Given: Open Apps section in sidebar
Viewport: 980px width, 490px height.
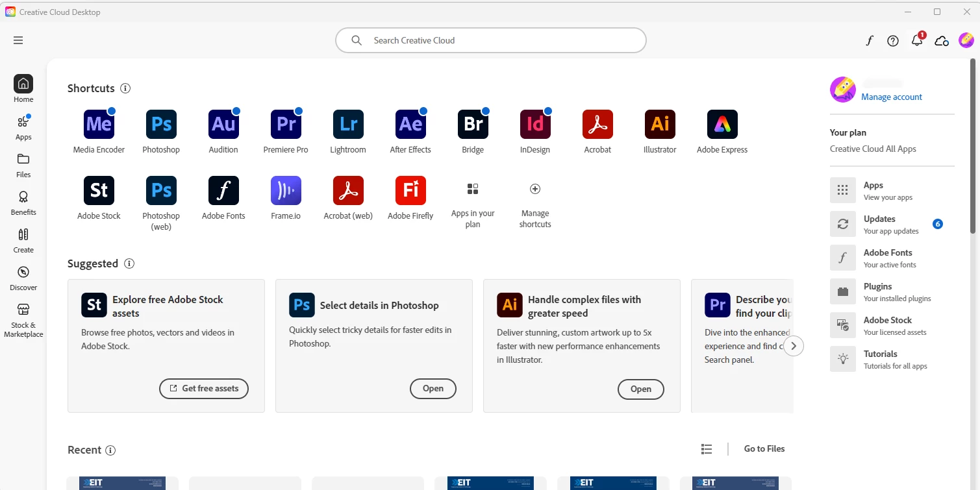Looking at the screenshot, I should [x=23, y=127].
